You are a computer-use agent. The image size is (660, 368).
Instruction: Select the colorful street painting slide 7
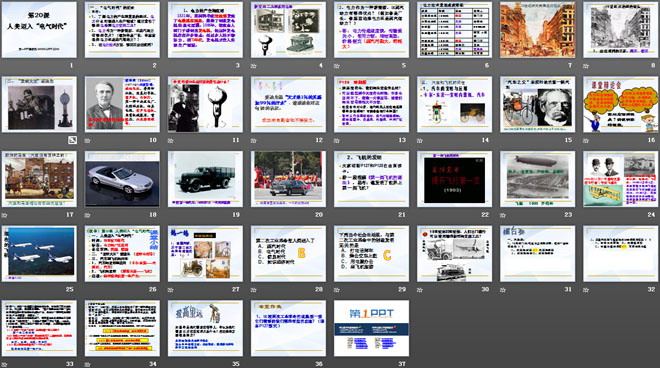tap(538, 29)
